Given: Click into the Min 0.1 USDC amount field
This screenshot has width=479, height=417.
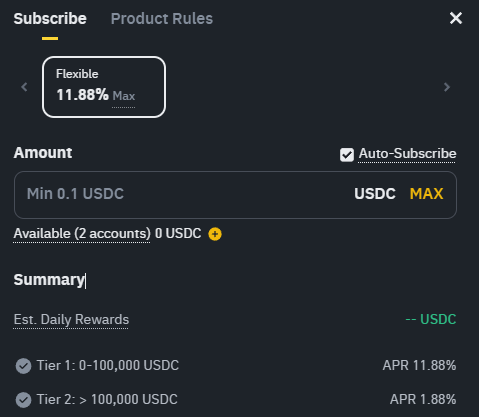Looking at the screenshot, I should pos(183,195).
